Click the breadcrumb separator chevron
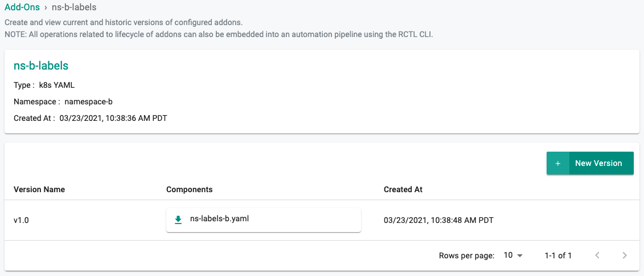 46,7
